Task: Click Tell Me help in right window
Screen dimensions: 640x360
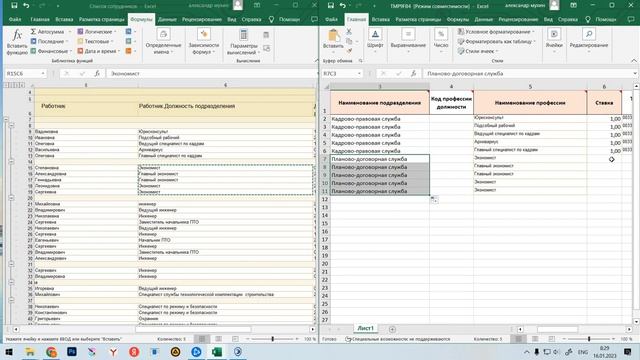Action: tap(601, 19)
